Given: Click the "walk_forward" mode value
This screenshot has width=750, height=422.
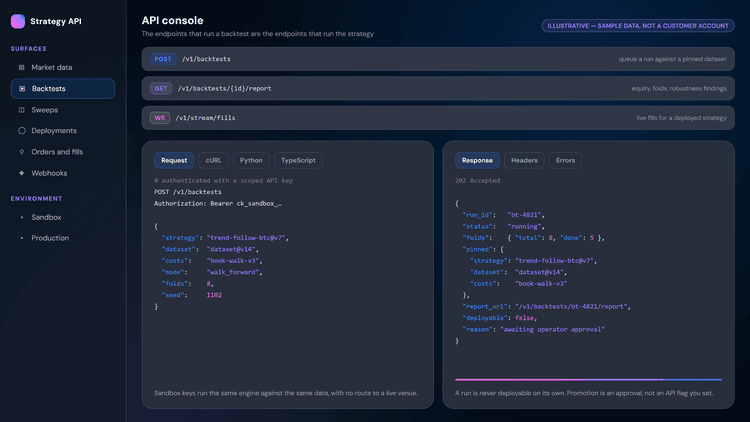Looking at the screenshot, I should click(232, 272).
